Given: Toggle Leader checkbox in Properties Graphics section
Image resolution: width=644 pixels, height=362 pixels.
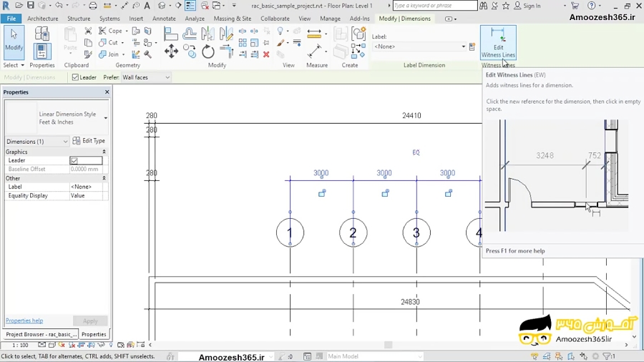Looking at the screenshot, I should click(x=74, y=161).
